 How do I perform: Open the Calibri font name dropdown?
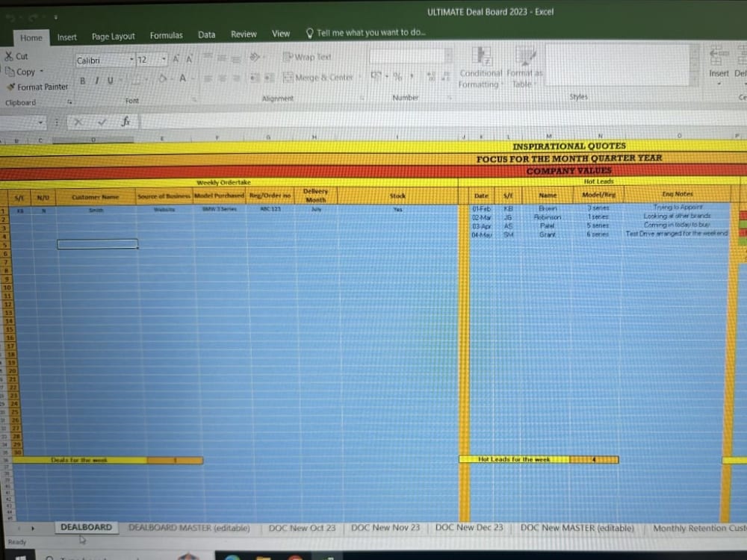(131, 60)
